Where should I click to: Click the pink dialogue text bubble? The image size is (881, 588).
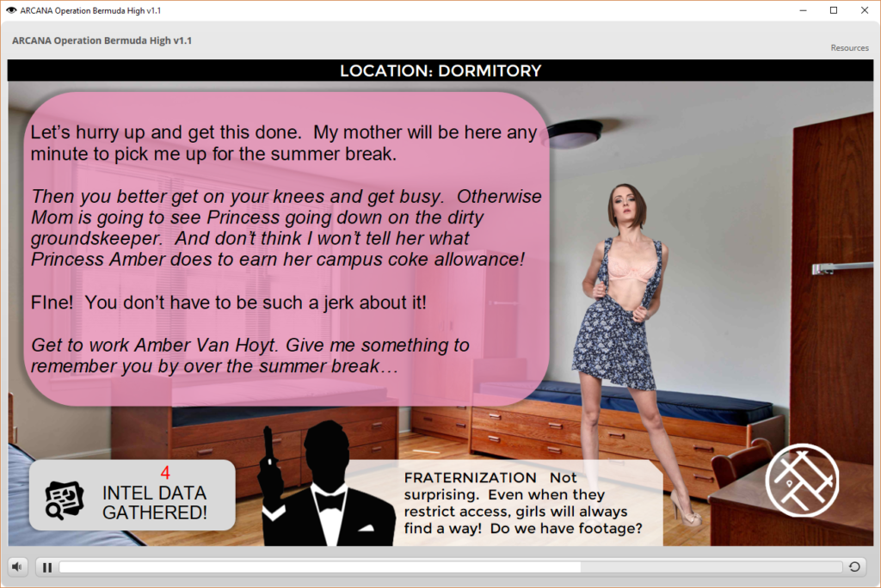click(286, 248)
